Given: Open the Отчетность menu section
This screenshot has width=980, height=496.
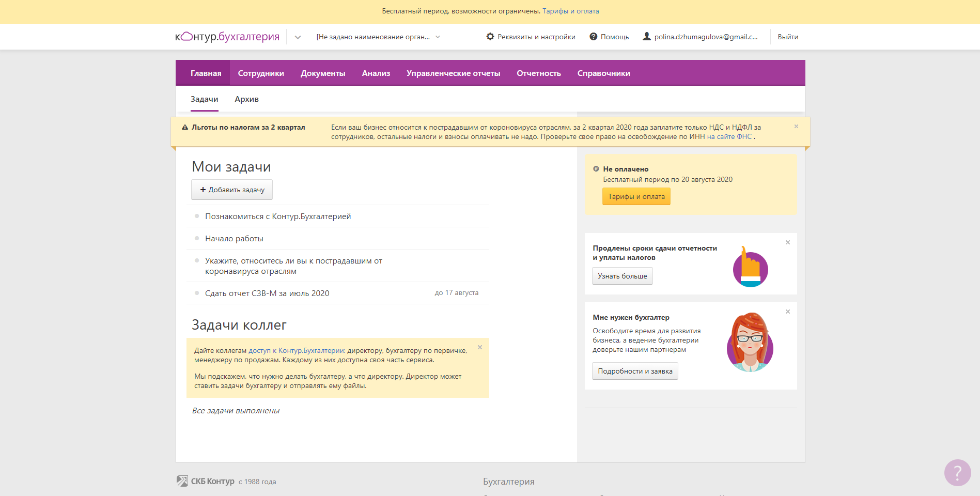Looking at the screenshot, I should point(539,73).
